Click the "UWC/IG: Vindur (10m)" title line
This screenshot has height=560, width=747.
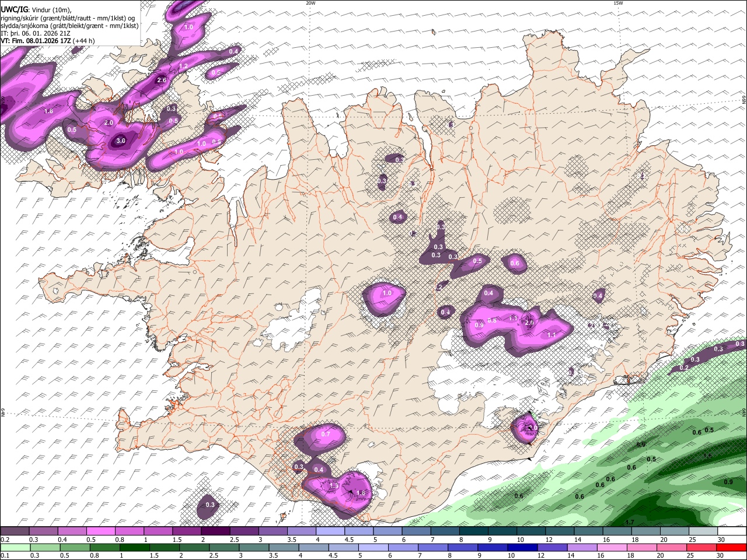[x=36, y=9]
